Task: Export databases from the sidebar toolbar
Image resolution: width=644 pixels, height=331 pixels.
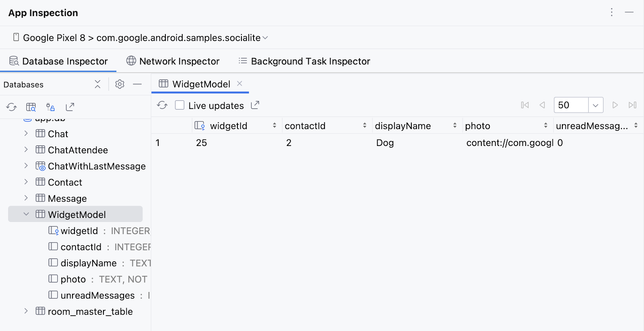Action: pyautogui.click(x=70, y=107)
